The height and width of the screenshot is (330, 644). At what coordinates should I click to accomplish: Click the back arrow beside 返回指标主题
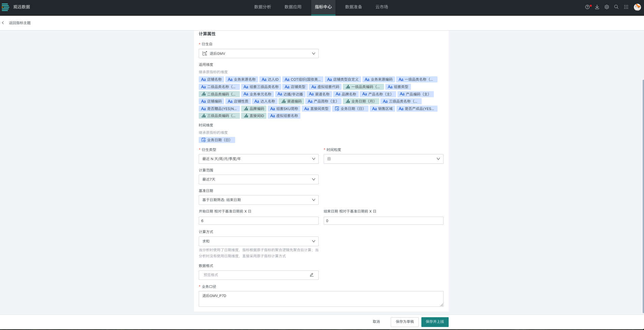[3, 23]
